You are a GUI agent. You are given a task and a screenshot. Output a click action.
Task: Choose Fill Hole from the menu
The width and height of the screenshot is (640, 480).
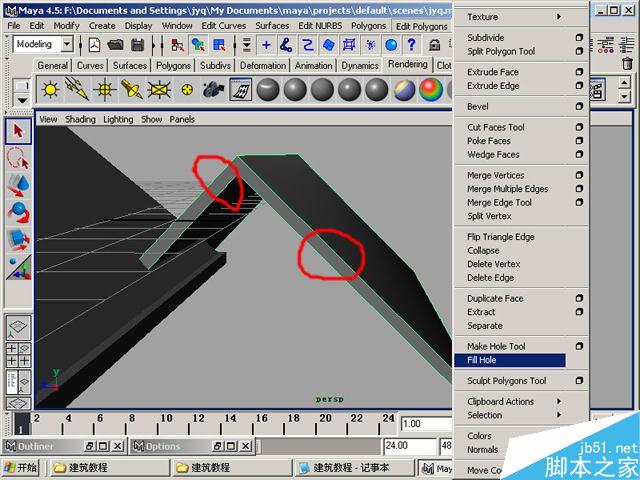(x=510, y=360)
